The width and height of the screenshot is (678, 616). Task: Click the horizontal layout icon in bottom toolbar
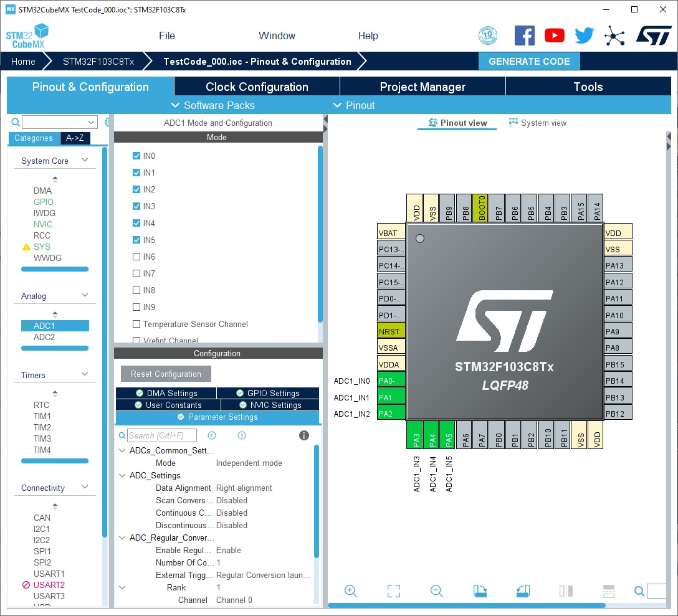click(609, 590)
